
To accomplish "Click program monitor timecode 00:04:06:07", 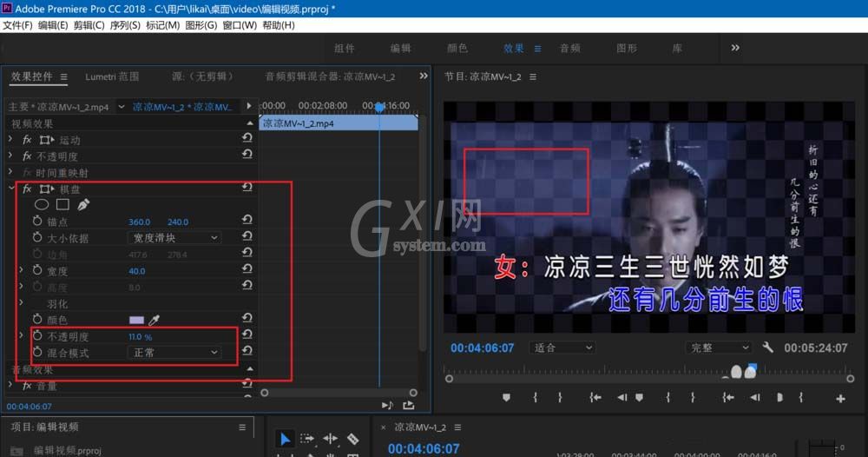I will pyautogui.click(x=482, y=348).
